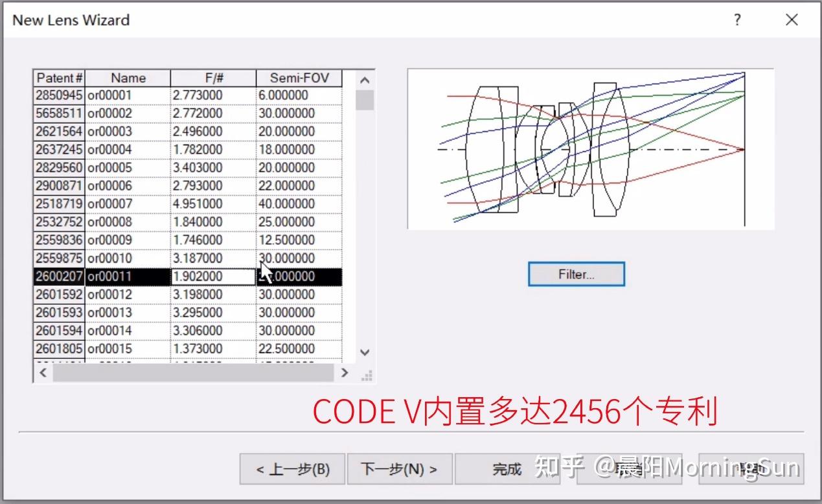The width and height of the screenshot is (822, 504).
Task: Click the horizontal scrollbar left arrow
Action: tap(41, 373)
